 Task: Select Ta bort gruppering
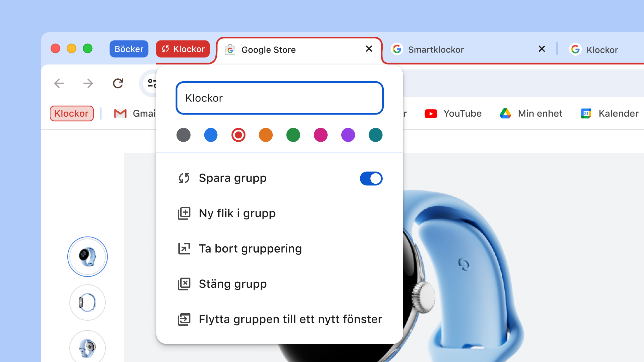click(250, 248)
